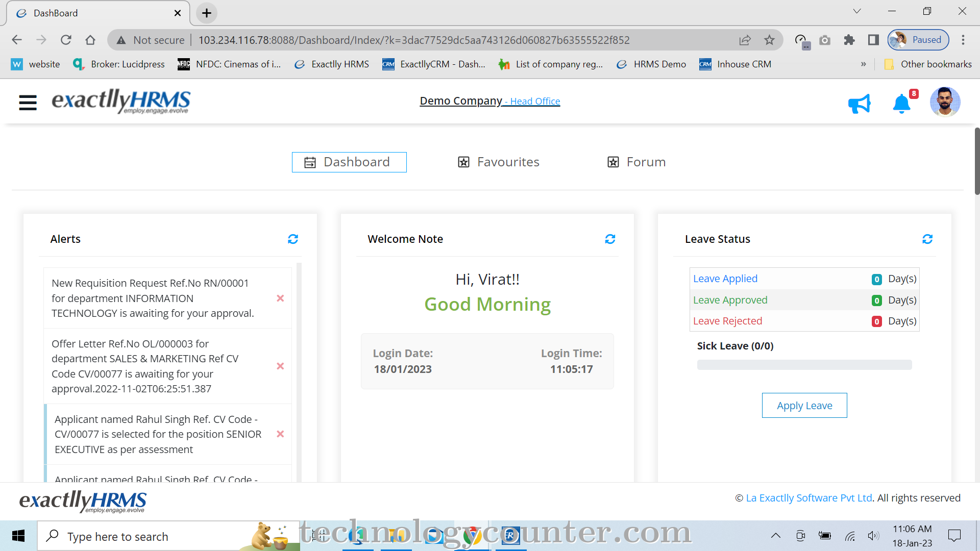Screen dimensions: 980x551
Task: Open the Wi-Fi network tray icon
Action: (x=850, y=536)
